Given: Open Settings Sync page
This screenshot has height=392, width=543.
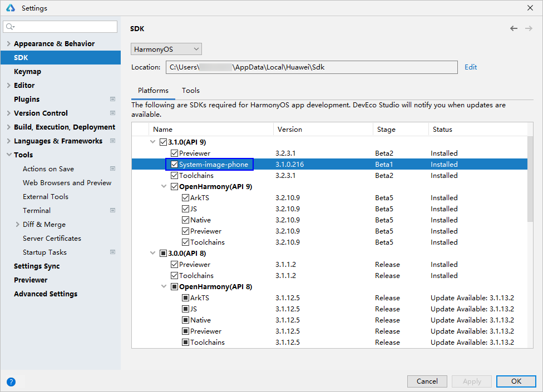Looking at the screenshot, I should (37, 266).
